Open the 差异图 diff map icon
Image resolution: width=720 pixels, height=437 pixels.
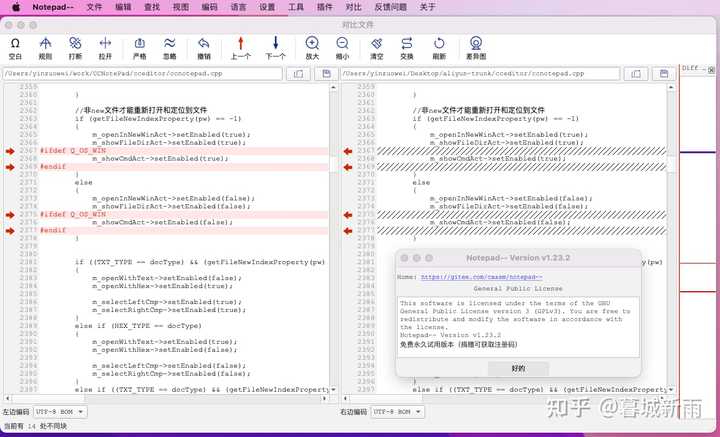tap(476, 48)
